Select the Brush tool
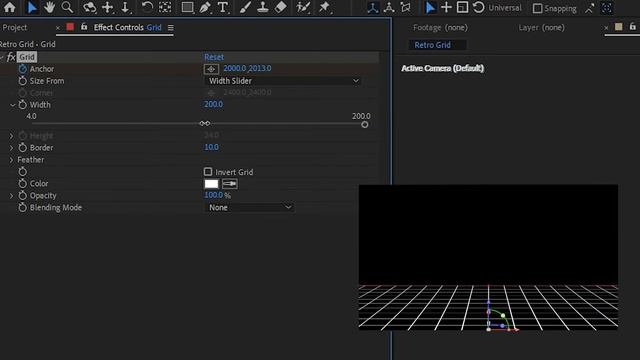Screen dimensions: 640x360 click(245, 7)
